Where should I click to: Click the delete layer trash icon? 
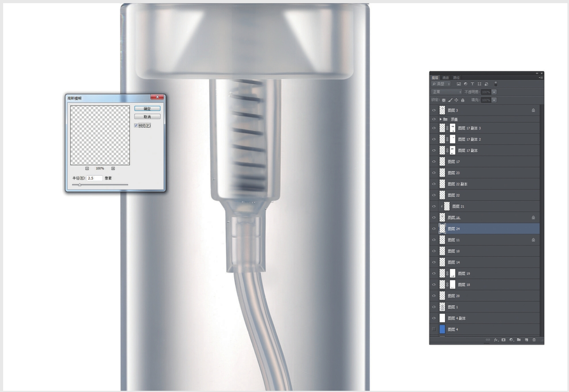click(x=534, y=340)
